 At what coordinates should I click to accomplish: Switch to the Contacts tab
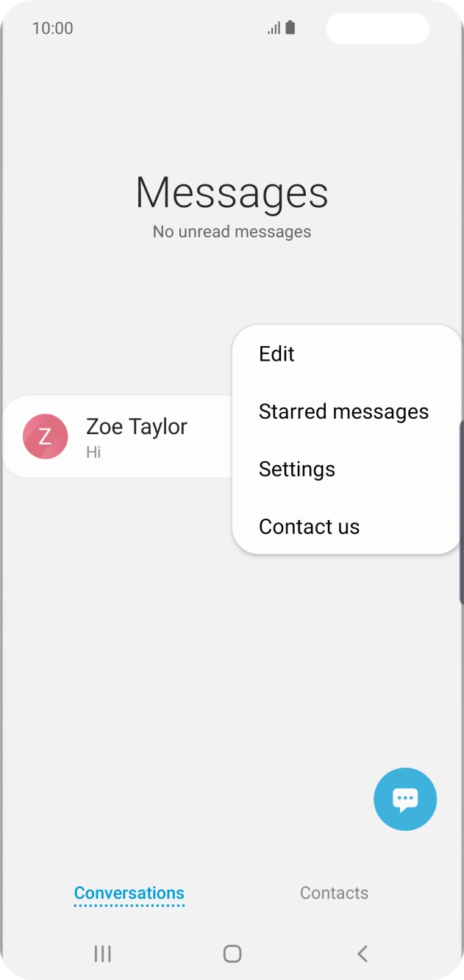click(x=334, y=893)
